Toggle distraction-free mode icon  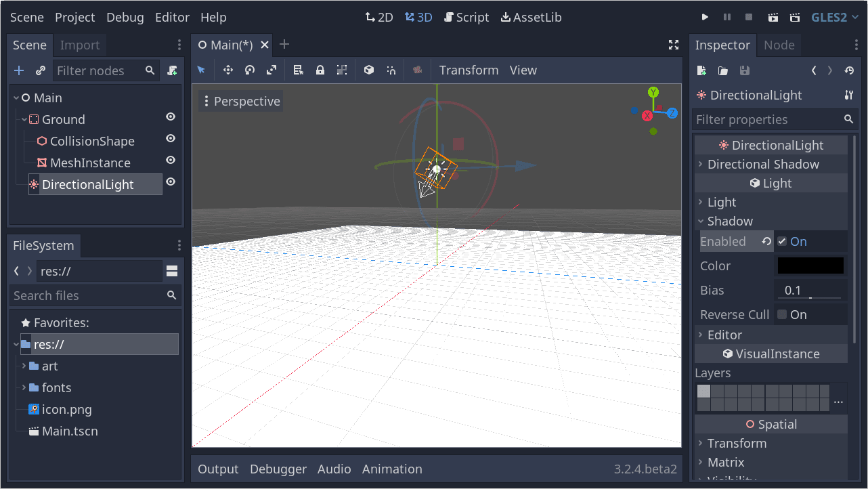pyautogui.click(x=673, y=45)
